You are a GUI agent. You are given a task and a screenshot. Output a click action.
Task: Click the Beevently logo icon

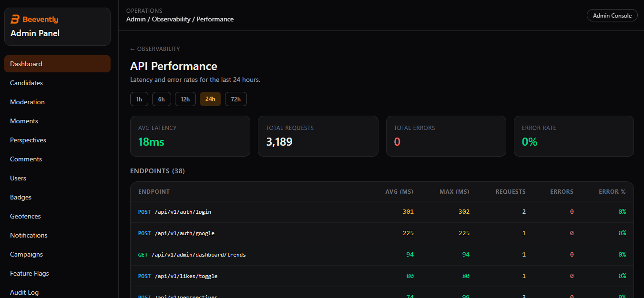pos(15,20)
